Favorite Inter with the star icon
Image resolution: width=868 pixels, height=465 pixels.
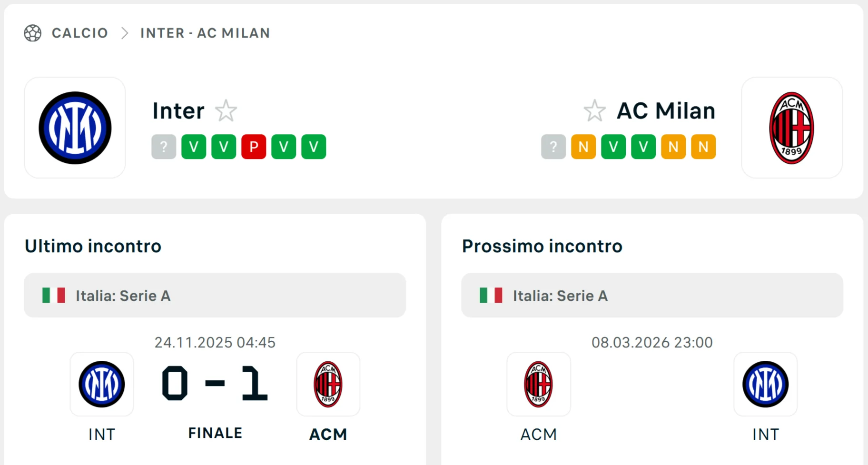pyautogui.click(x=226, y=111)
